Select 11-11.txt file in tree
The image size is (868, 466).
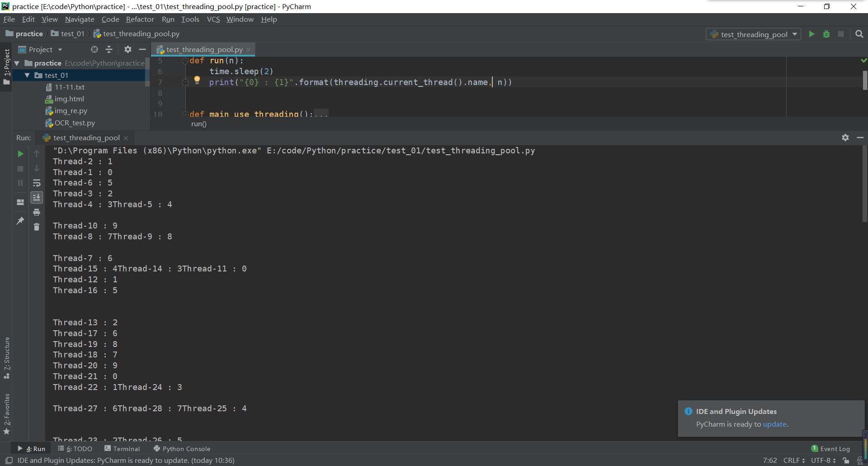(70, 87)
